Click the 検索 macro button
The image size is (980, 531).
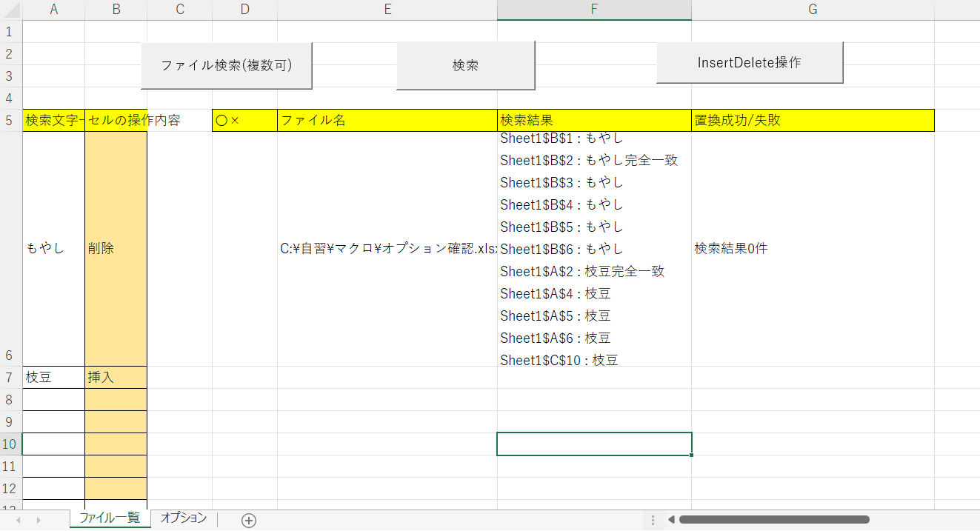[x=465, y=64]
